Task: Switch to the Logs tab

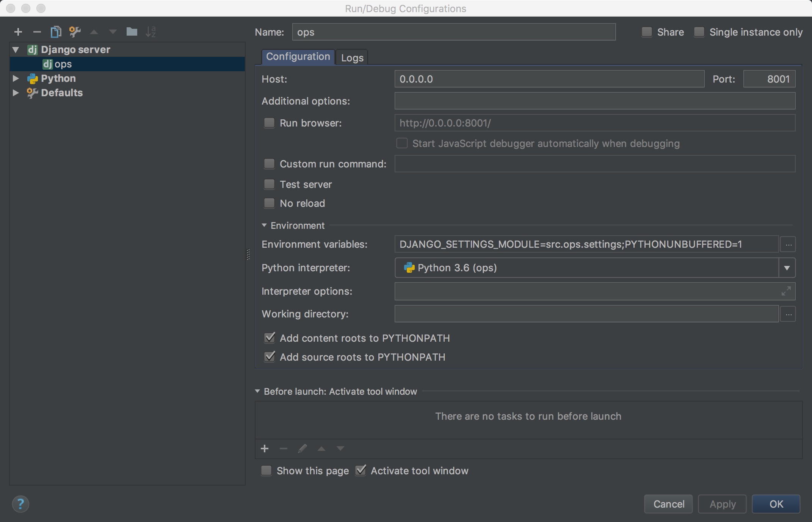Action: [352, 58]
